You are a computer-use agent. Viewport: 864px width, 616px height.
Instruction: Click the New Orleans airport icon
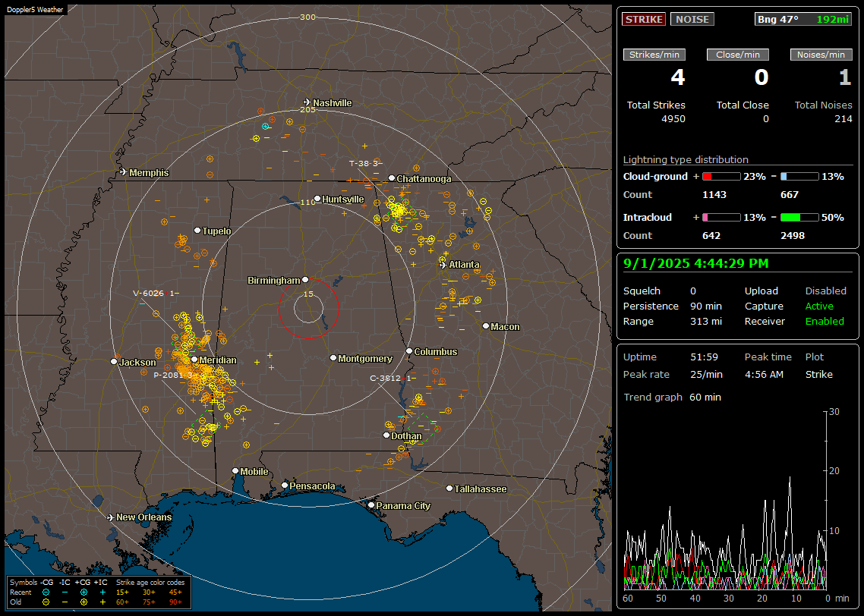111,517
